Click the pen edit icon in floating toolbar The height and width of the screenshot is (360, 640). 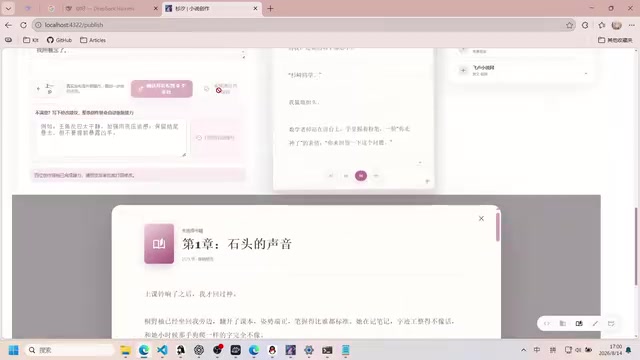pos(595,323)
